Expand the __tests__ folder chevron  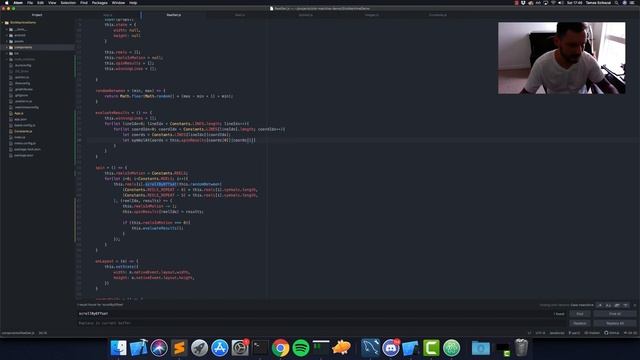pyautogui.click(x=7, y=29)
